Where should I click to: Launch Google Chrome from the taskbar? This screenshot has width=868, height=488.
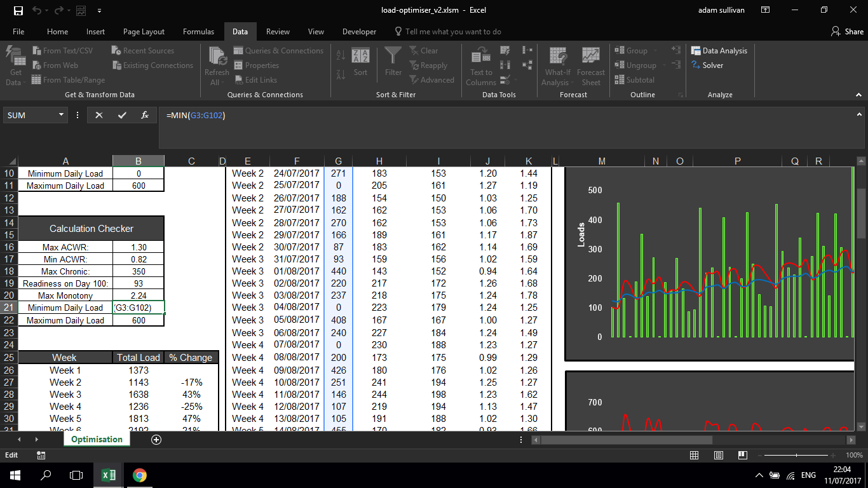point(139,475)
